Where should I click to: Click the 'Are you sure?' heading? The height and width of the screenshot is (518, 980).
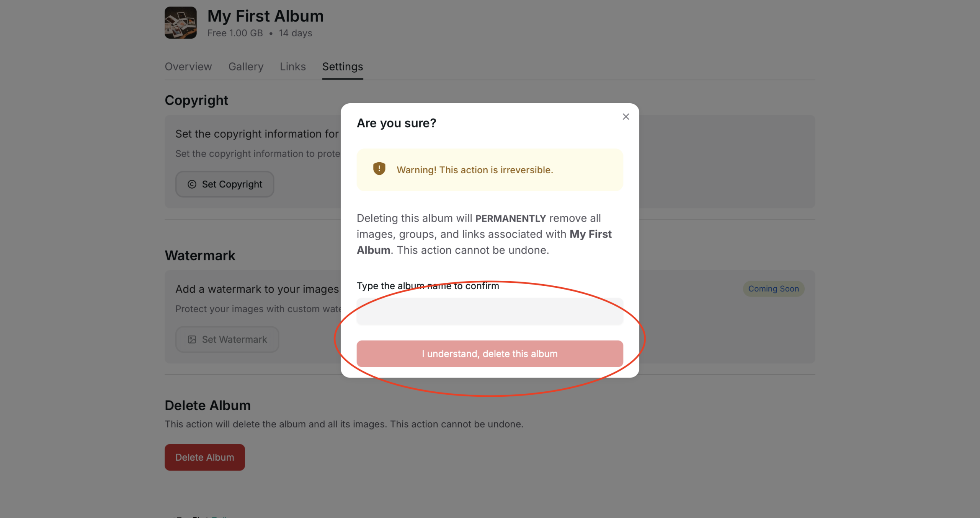point(396,123)
